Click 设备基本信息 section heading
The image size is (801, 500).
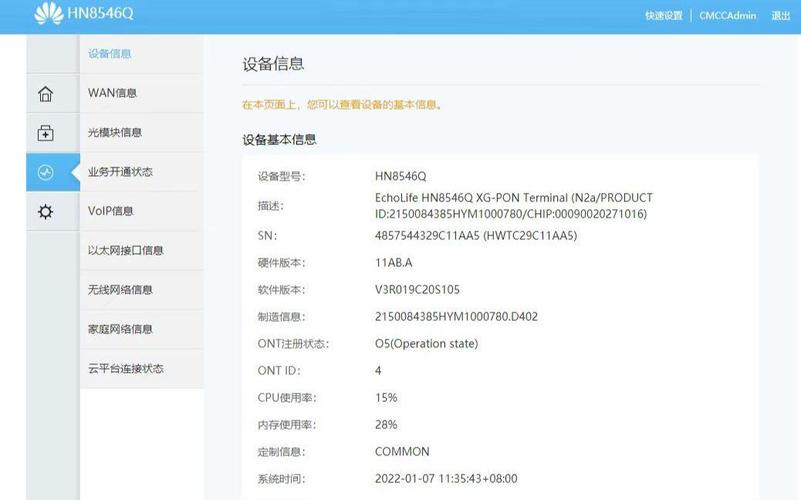[x=279, y=139]
